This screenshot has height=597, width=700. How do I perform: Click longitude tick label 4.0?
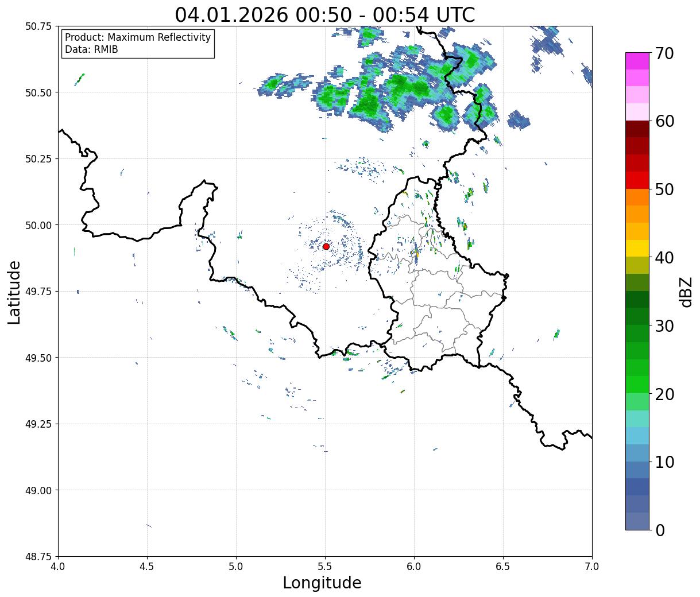tap(58, 566)
